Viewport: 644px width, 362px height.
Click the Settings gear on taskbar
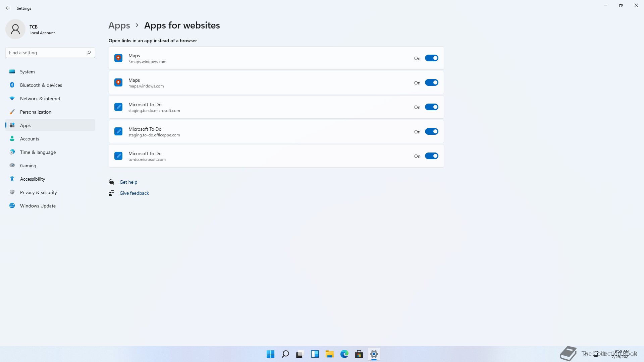374,354
